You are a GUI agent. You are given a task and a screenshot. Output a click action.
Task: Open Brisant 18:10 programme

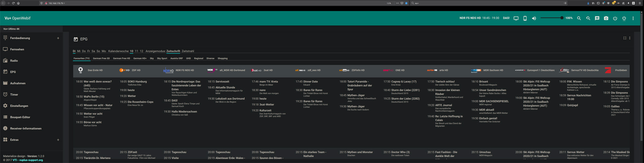click(x=483, y=81)
